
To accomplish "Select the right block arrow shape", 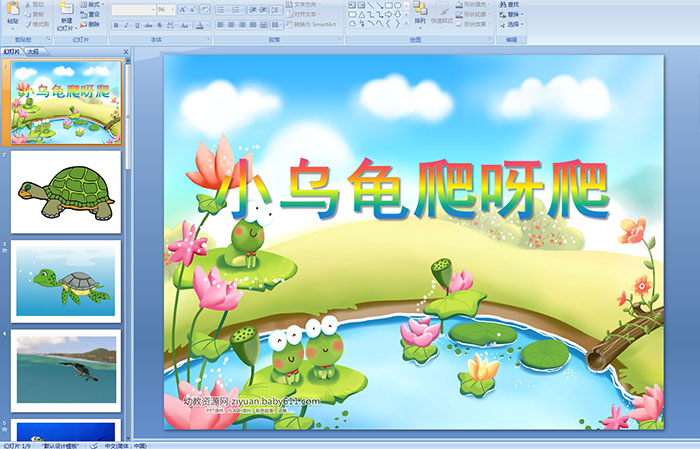I will click(x=388, y=15).
